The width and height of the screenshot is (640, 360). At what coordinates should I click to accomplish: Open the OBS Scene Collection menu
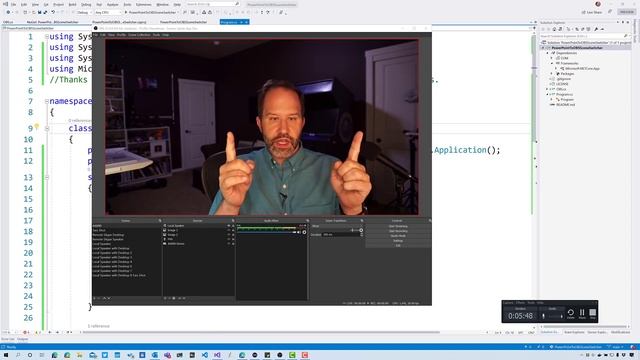[x=139, y=35]
